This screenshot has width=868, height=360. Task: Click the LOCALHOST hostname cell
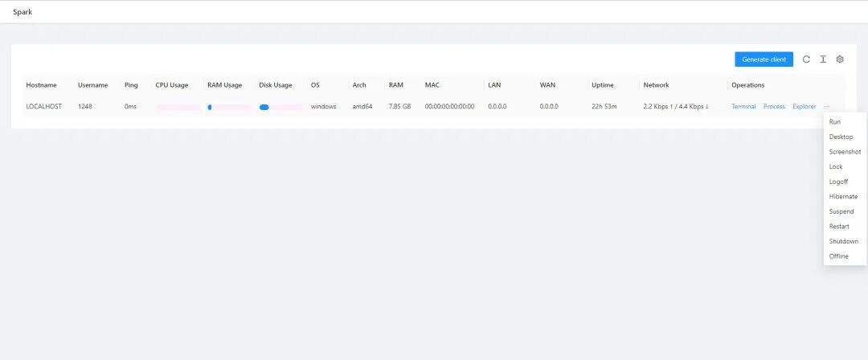click(x=43, y=106)
